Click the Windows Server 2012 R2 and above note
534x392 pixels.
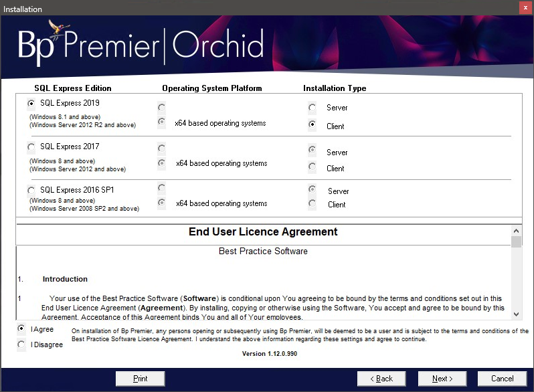point(83,125)
